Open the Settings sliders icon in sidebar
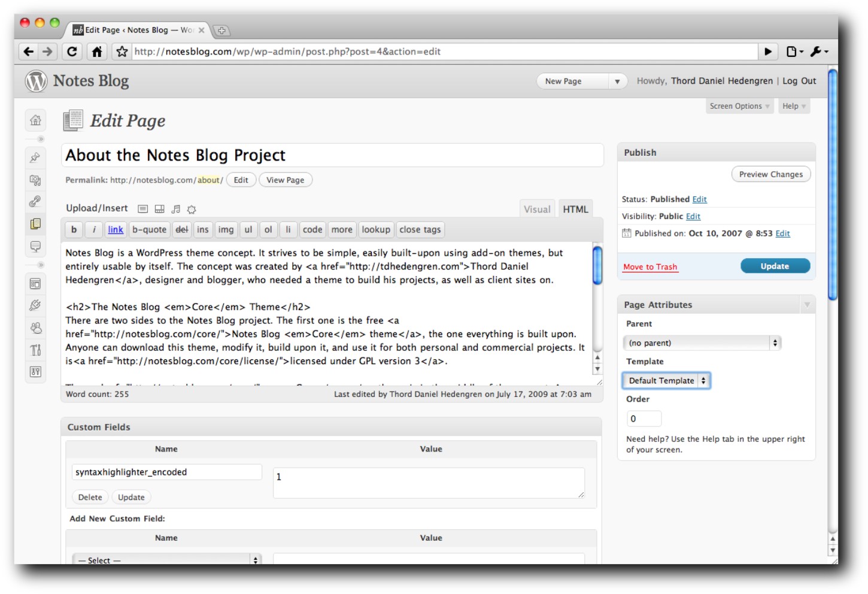Image resolution: width=868 pixels, height=594 pixels. [x=35, y=372]
